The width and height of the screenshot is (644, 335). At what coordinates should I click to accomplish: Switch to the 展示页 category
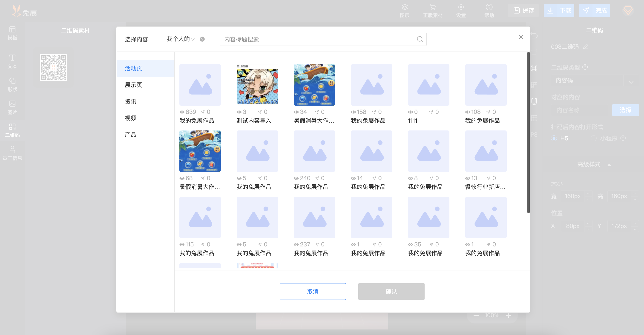[x=145, y=85]
